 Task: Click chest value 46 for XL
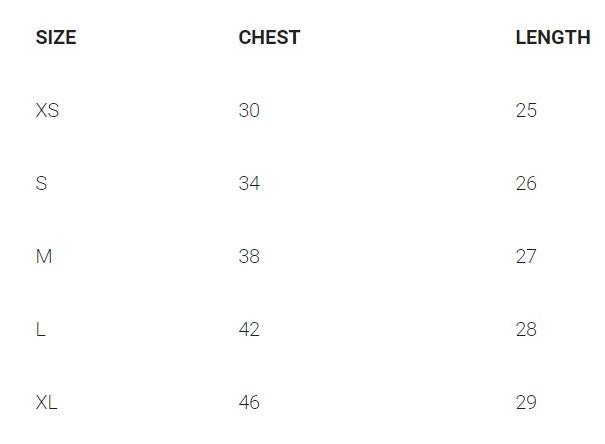click(249, 402)
